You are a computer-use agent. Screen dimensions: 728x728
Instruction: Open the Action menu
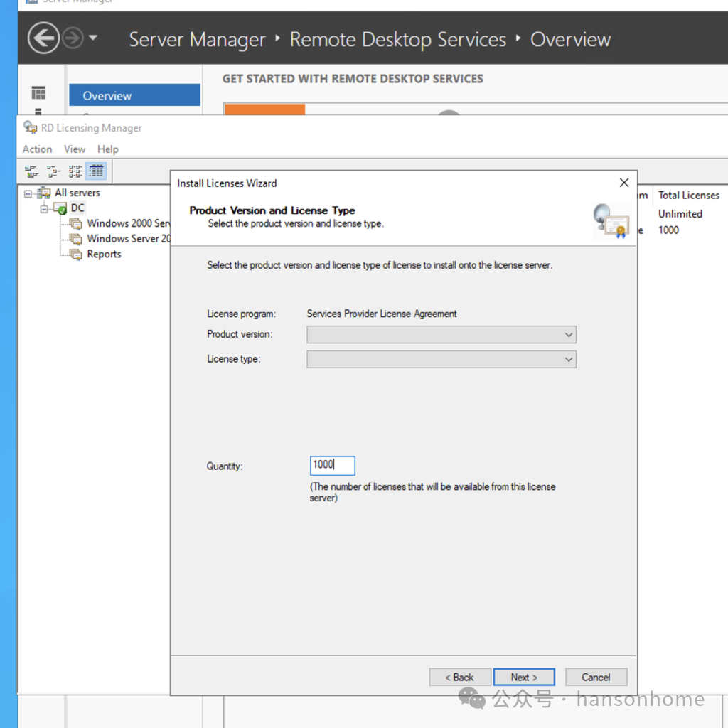[37, 149]
